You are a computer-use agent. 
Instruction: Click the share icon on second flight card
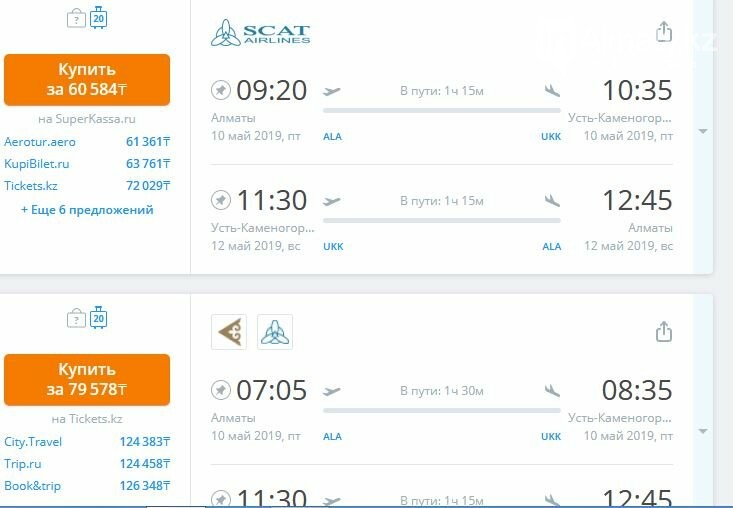coord(664,332)
